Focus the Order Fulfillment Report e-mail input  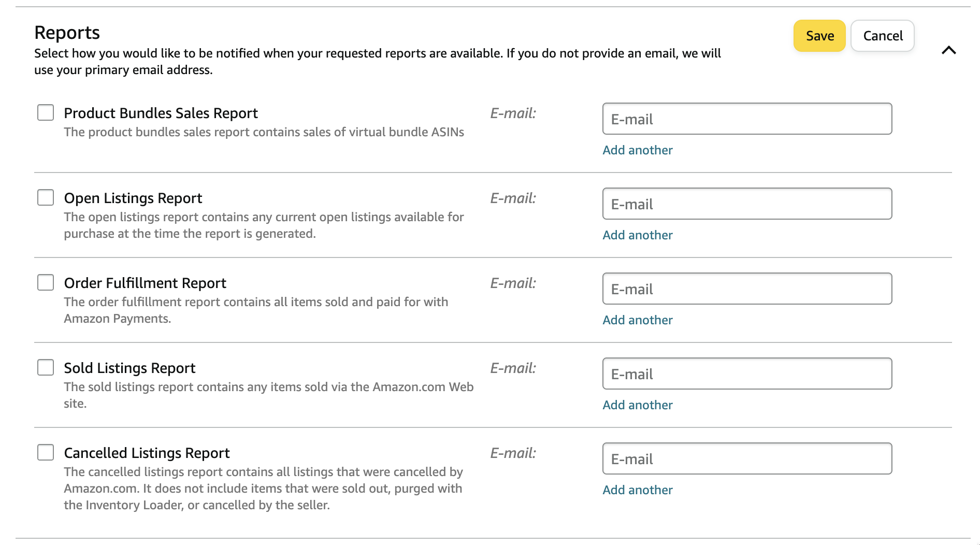[746, 289]
